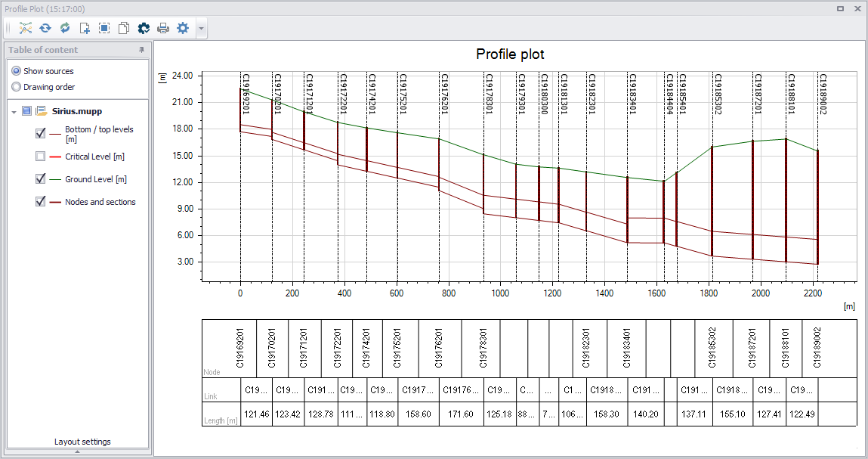This screenshot has height=459, width=868.
Task: Click the green and blue update arrows icon
Action: [x=65, y=28]
